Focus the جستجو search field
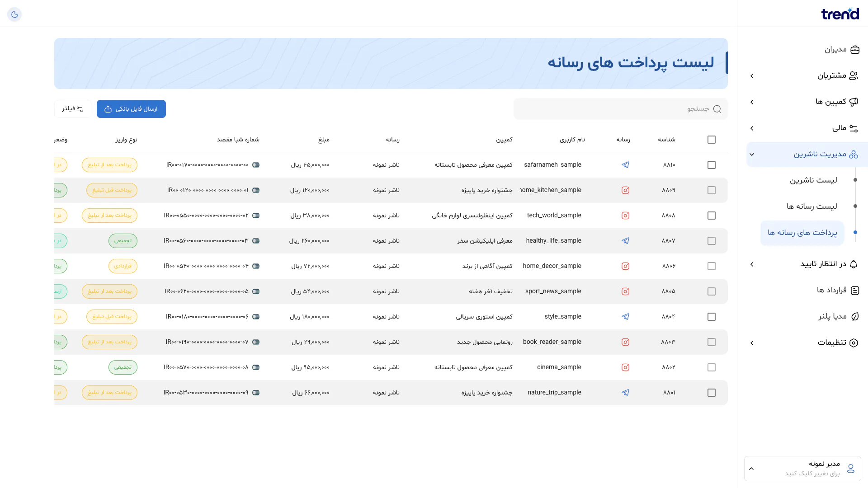 [621, 109]
